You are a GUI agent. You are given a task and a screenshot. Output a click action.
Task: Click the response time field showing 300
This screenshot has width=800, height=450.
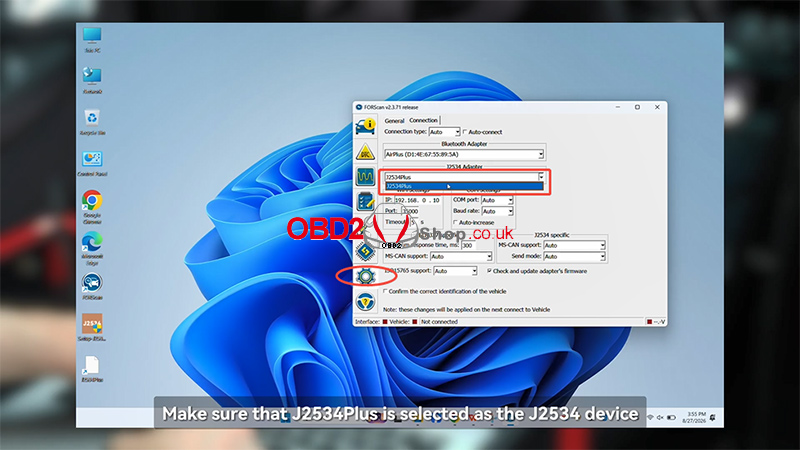pos(468,245)
